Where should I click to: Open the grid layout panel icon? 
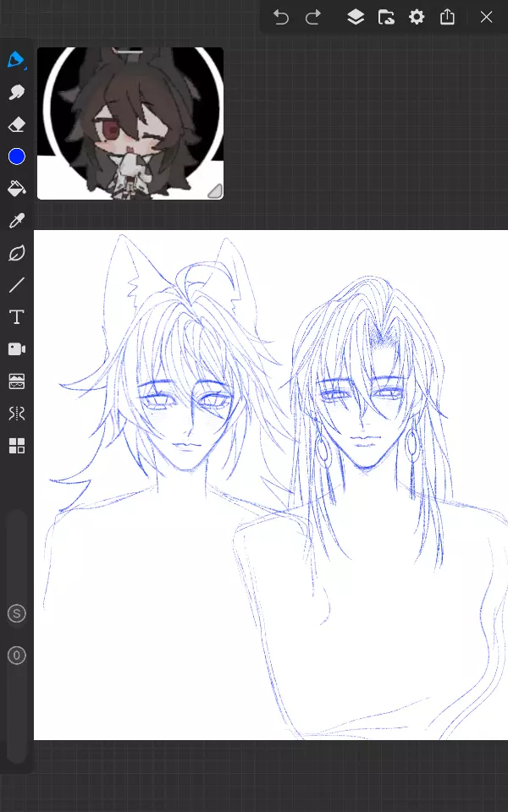click(16, 446)
